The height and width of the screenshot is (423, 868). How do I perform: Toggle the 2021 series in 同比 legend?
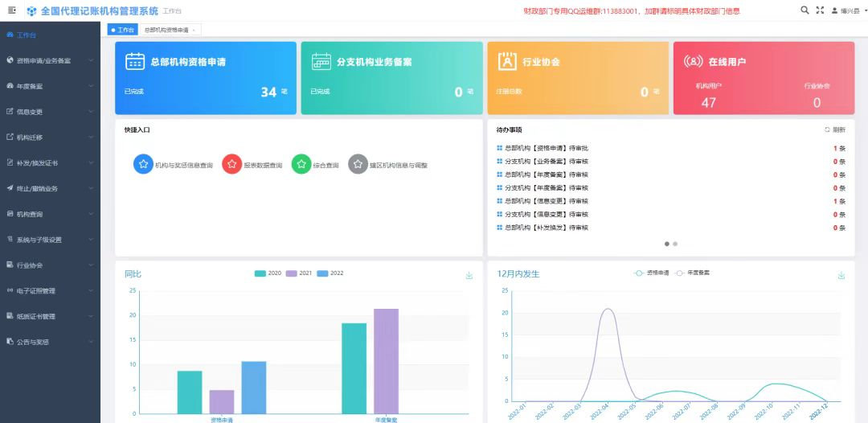click(300, 273)
